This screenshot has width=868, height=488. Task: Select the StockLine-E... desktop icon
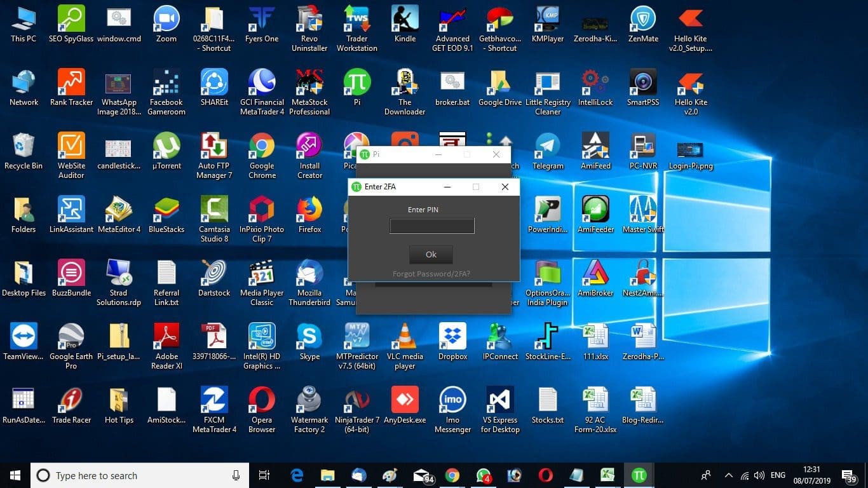(548, 342)
